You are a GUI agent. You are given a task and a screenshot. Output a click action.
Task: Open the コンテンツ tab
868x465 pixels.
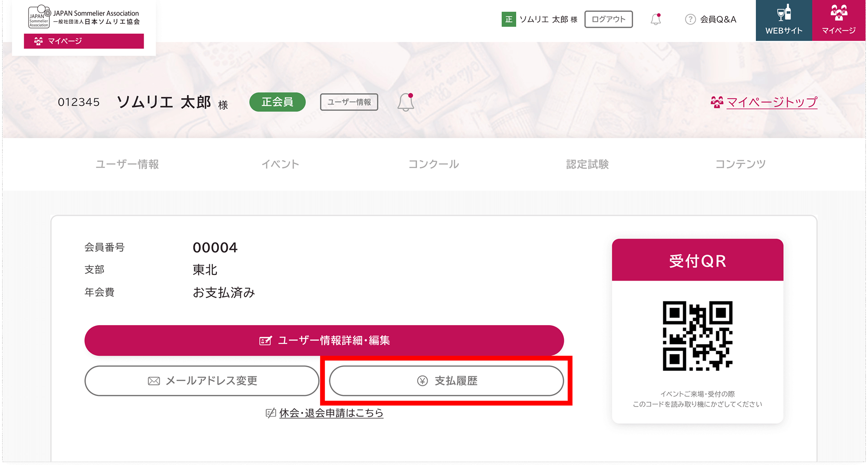(741, 164)
